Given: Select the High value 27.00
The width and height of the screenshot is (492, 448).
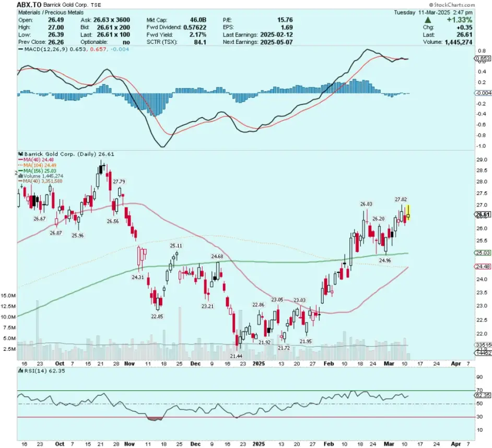Looking at the screenshot, I should 56,27.
